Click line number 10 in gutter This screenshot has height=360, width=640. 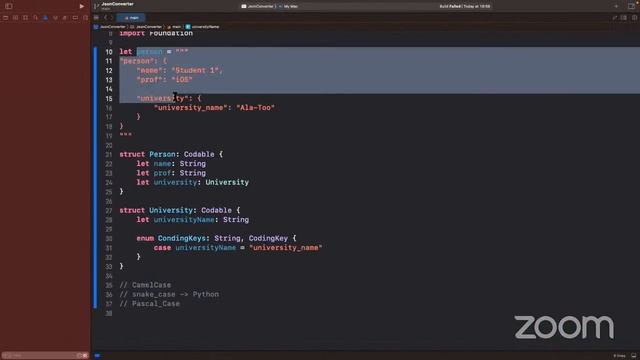tap(109, 52)
